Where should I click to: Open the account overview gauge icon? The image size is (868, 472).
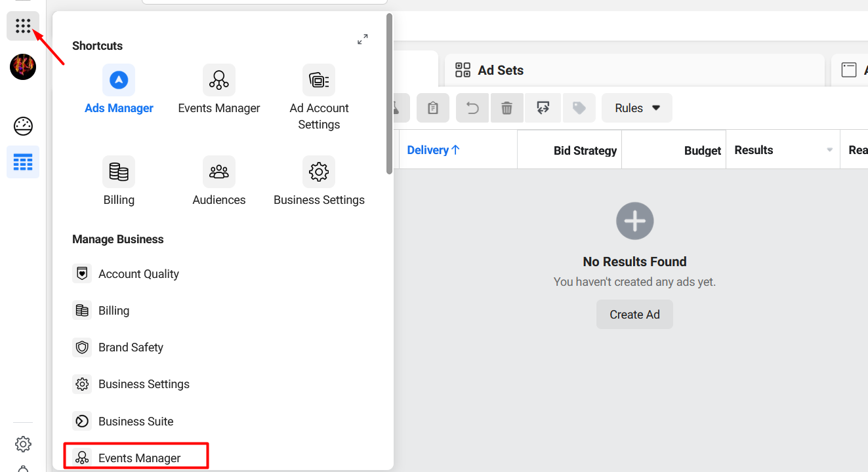[x=23, y=126]
